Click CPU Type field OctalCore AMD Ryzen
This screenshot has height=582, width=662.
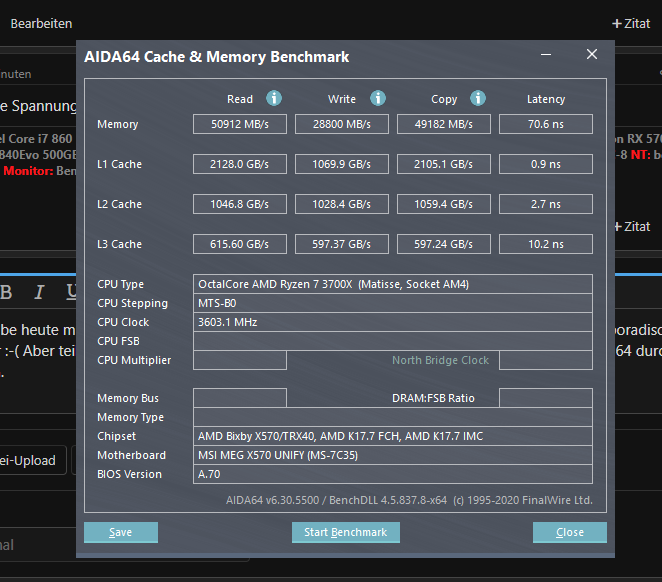coord(393,284)
